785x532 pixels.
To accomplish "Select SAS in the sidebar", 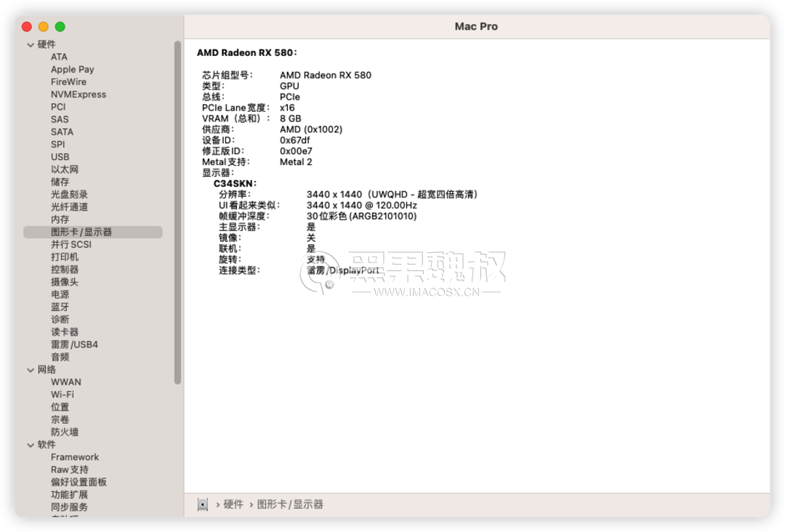I will [60, 120].
